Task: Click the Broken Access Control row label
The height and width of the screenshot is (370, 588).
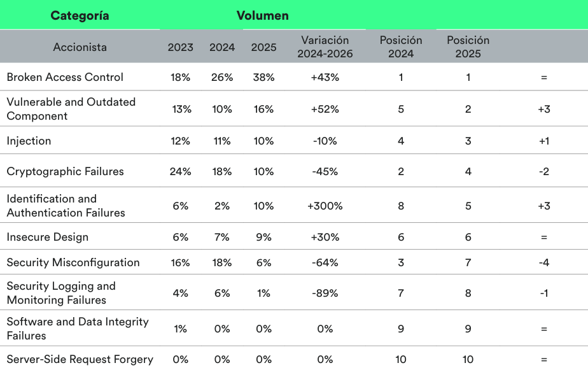Action: [x=65, y=77]
